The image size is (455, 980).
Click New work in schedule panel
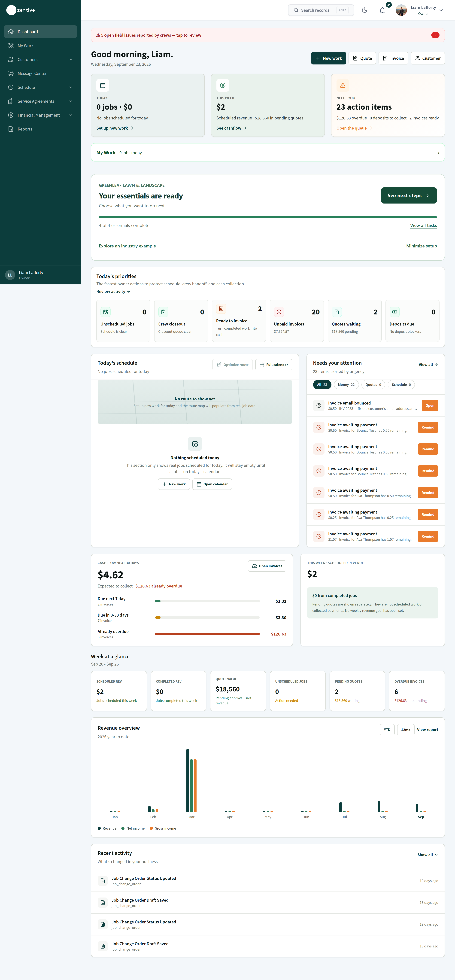(x=174, y=484)
